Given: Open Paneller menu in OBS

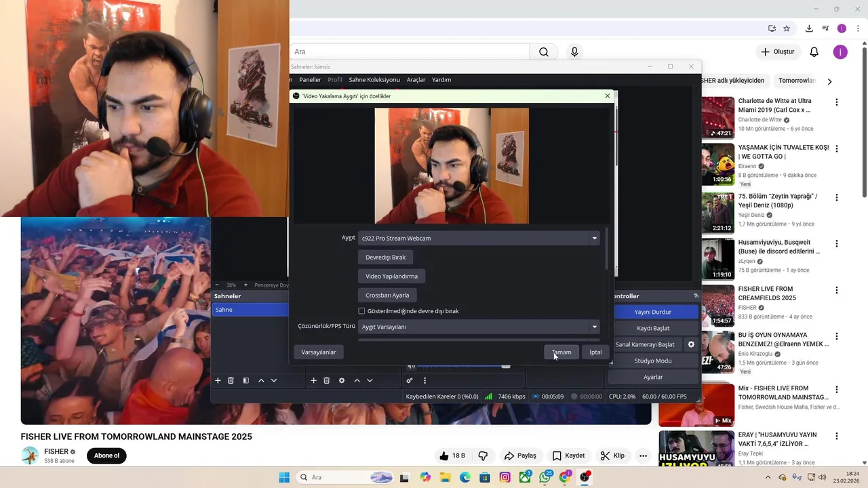Looking at the screenshot, I should click(310, 79).
